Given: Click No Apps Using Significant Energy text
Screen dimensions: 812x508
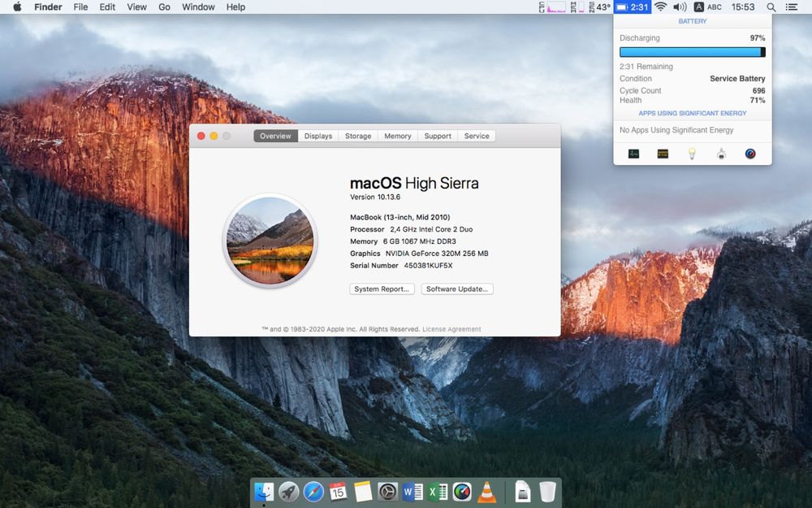Looking at the screenshot, I should pos(676,130).
